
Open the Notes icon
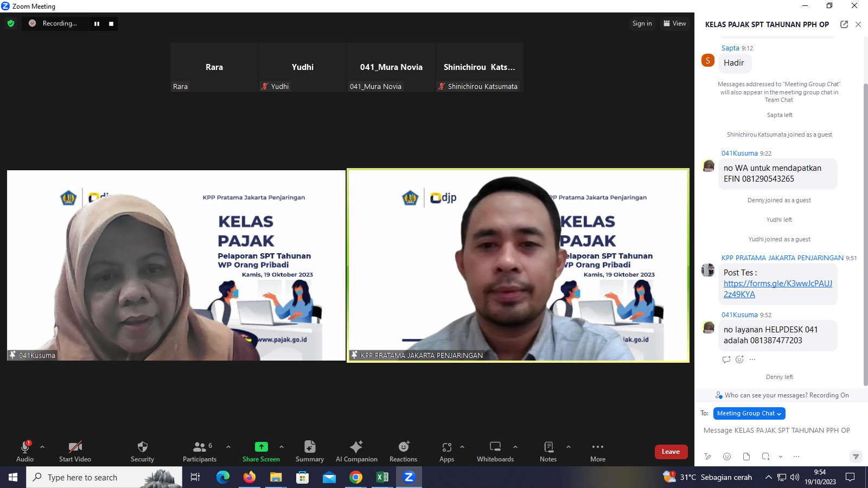click(x=548, y=447)
